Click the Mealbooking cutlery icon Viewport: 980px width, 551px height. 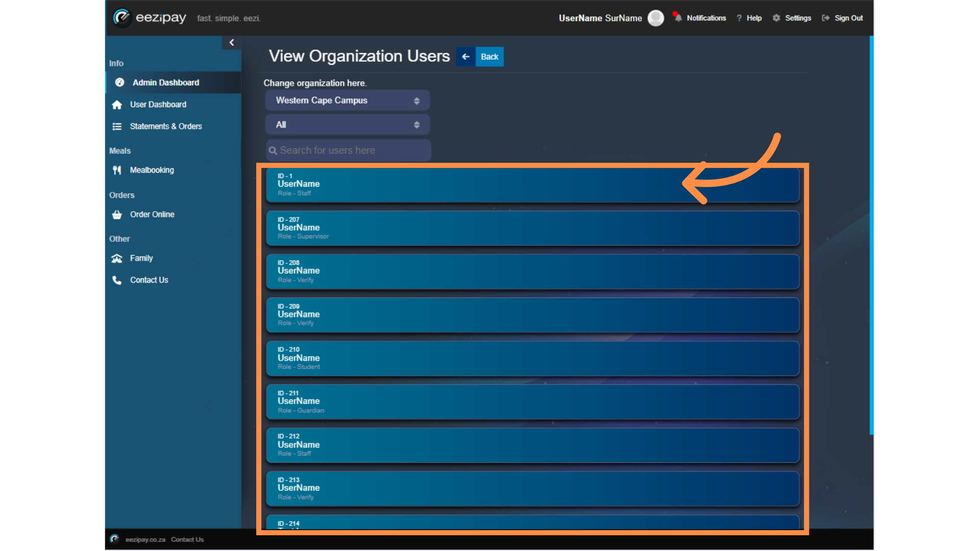coord(117,170)
